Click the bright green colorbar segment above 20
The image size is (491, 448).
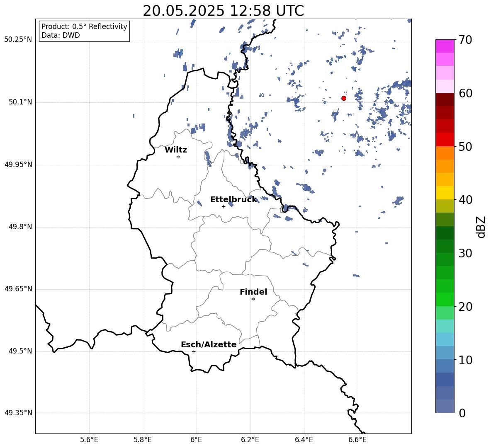(x=445, y=299)
